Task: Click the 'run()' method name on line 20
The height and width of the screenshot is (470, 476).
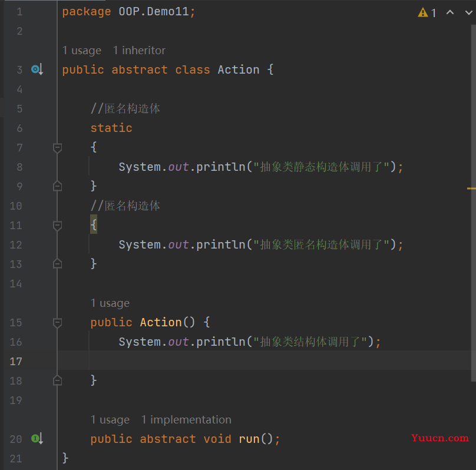Action: [256, 439]
